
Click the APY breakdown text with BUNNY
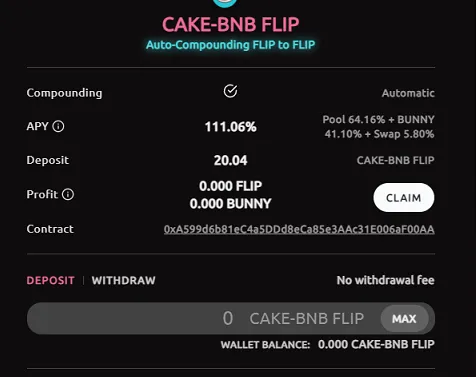click(378, 127)
